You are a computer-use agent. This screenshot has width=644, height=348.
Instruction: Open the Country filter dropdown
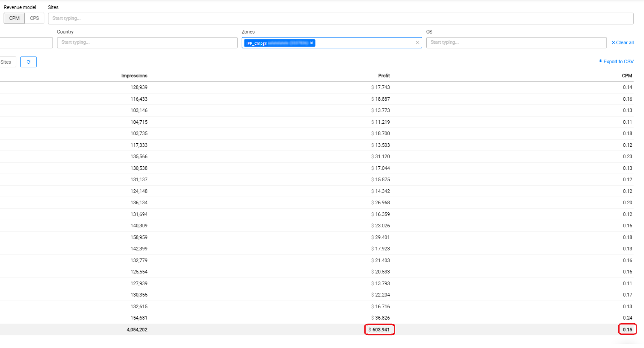point(147,42)
